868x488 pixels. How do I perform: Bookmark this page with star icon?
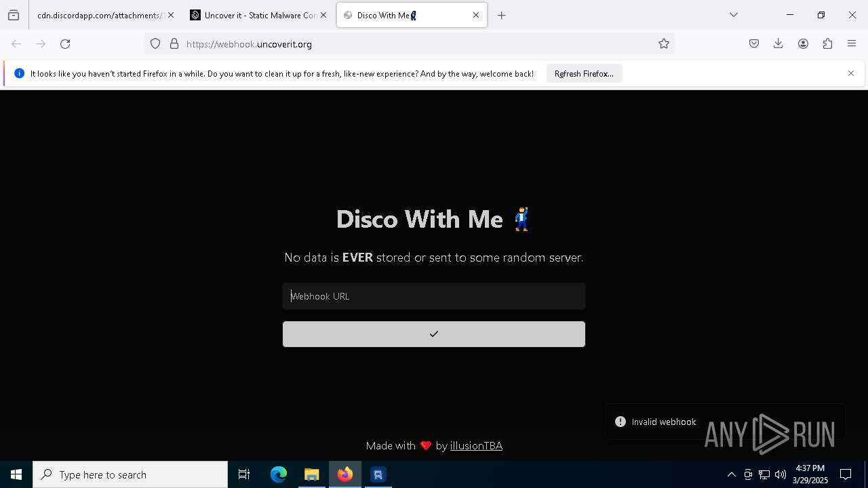pyautogui.click(x=664, y=44)
